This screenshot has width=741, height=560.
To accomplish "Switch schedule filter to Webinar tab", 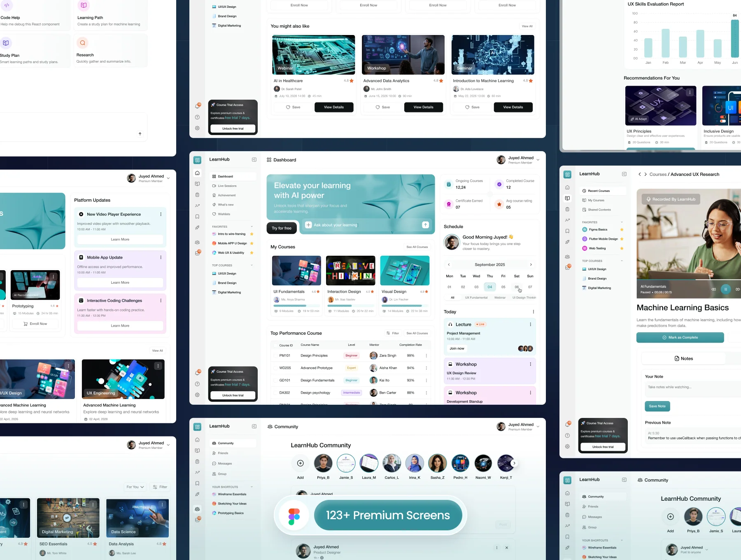I will click(x=500, y=297).
